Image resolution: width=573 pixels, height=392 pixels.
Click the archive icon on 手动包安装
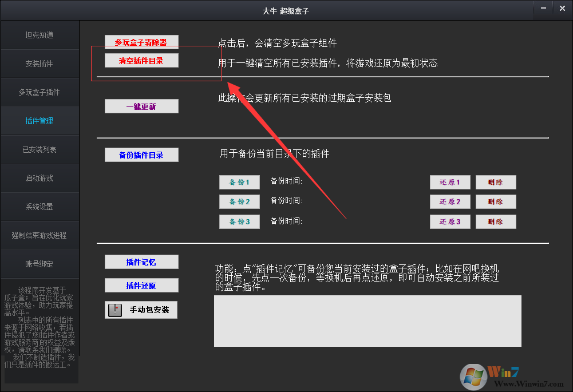click(115, 310)
